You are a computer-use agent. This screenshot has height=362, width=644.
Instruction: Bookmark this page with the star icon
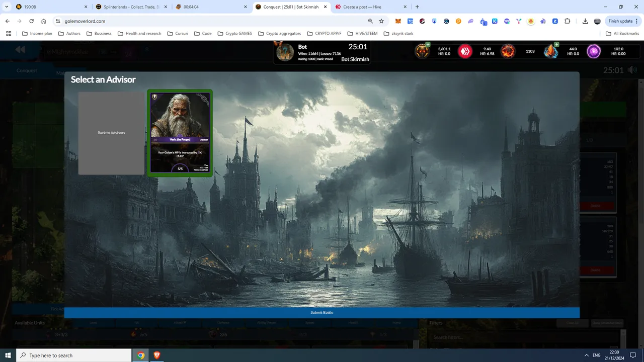click(381, 21)
